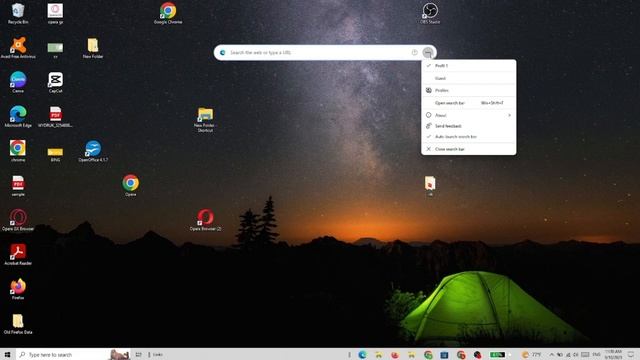The image size is (640, 360).
Task: Open Task View on the taskbar
Action: [139, 355]
